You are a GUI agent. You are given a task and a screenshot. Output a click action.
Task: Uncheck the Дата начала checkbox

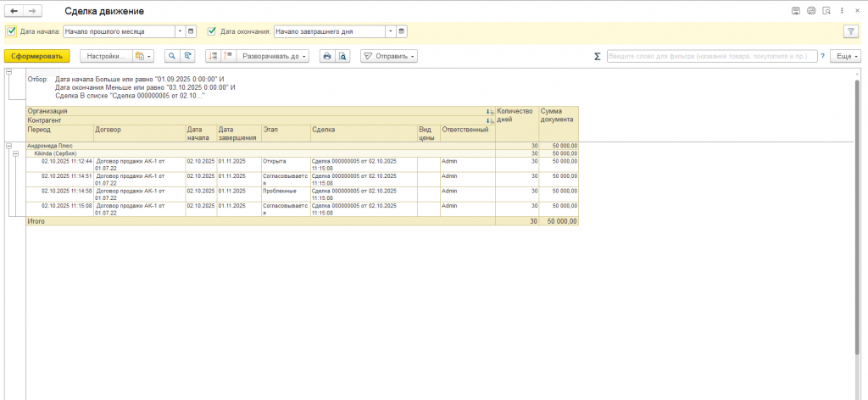(12, 31)
